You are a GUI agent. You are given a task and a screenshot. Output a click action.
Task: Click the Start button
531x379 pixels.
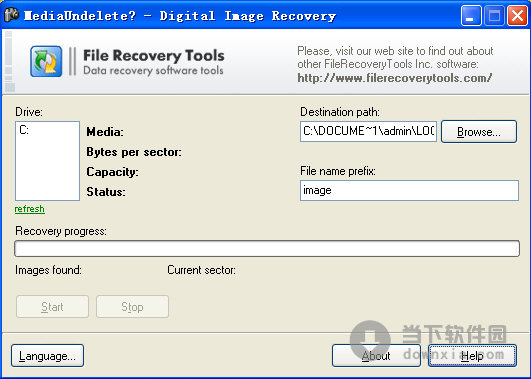pyautogui.click(x=52, y=307)
